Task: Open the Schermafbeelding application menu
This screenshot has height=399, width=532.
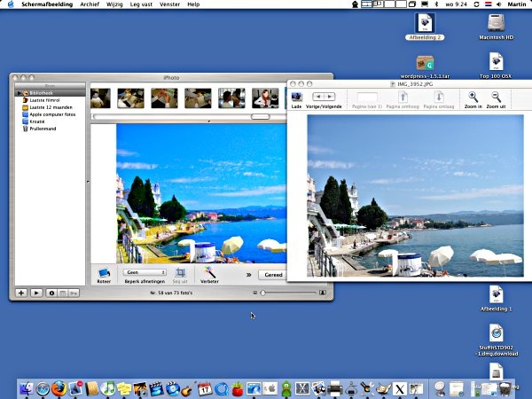Action: click(47, 4)
